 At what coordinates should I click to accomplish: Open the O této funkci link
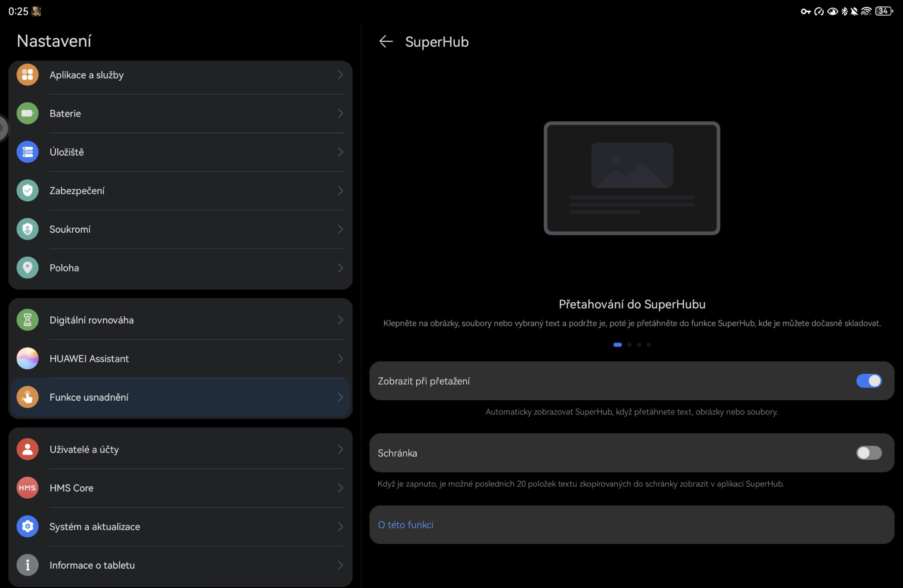406,525
